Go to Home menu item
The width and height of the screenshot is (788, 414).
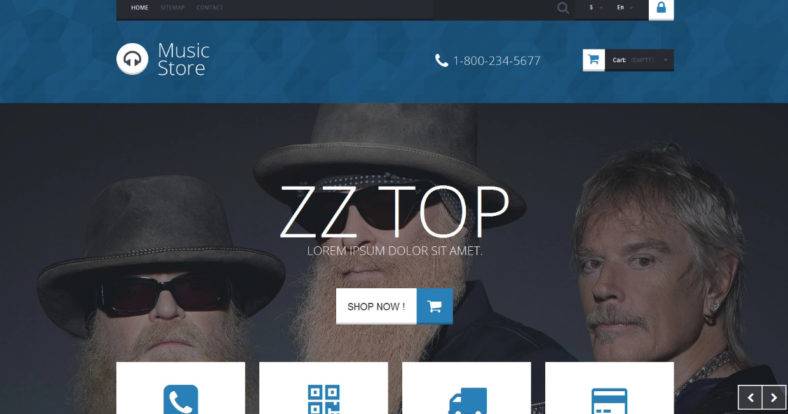(140, 8)
